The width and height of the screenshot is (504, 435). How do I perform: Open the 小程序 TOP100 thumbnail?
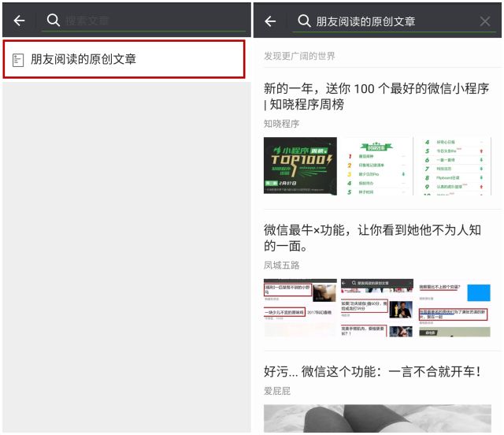[300, 166]
